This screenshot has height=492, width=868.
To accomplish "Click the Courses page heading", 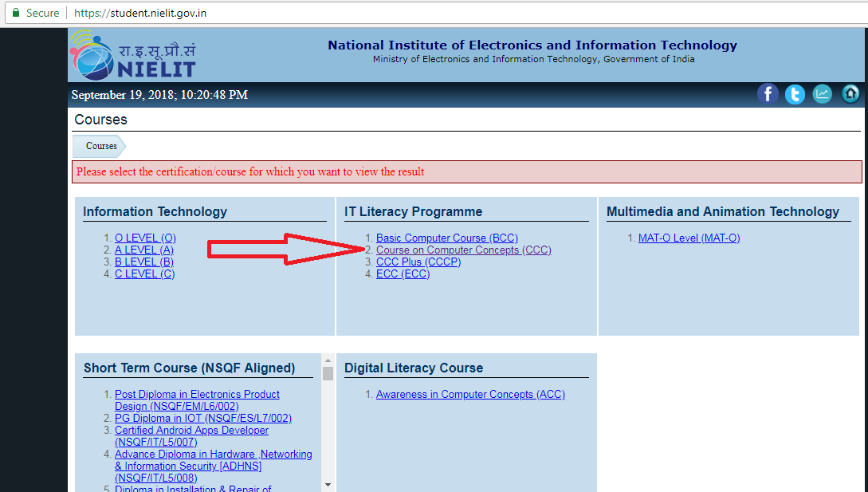I will (x=100, y=120).
